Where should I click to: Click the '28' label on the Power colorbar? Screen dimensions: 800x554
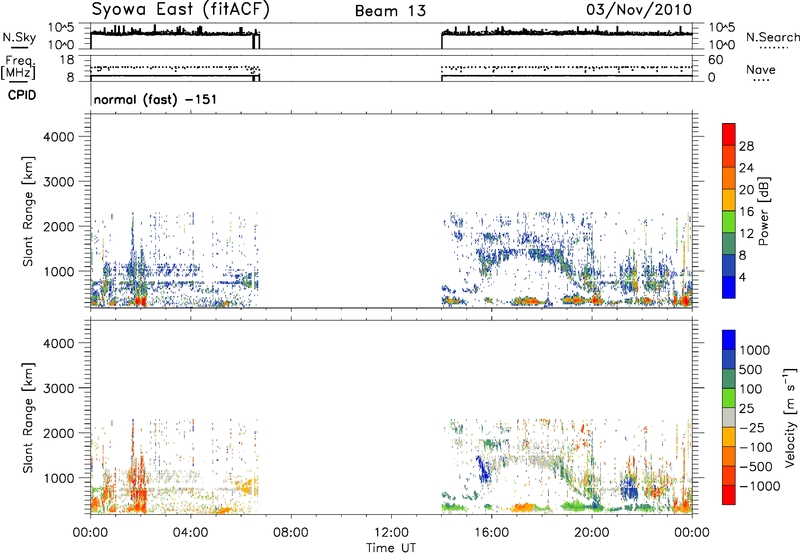click(x=746, y=146)
